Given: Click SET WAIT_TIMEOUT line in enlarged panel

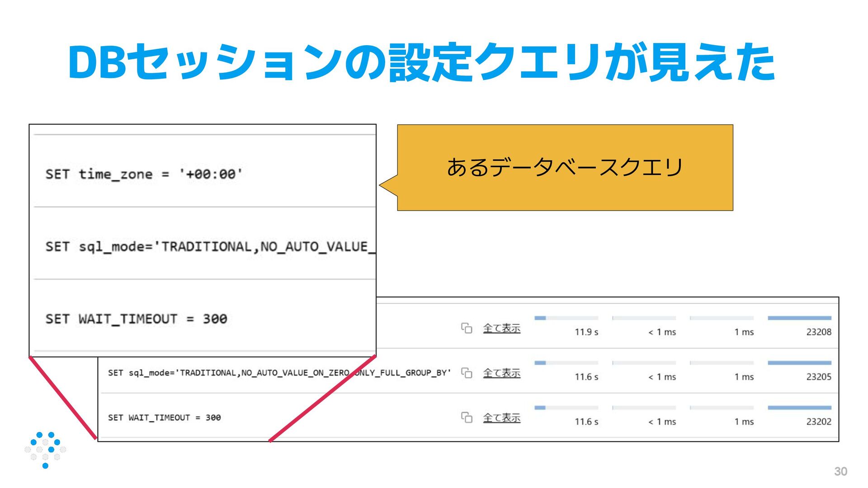Looking at the screenshot, I should (x=136, y=319).
